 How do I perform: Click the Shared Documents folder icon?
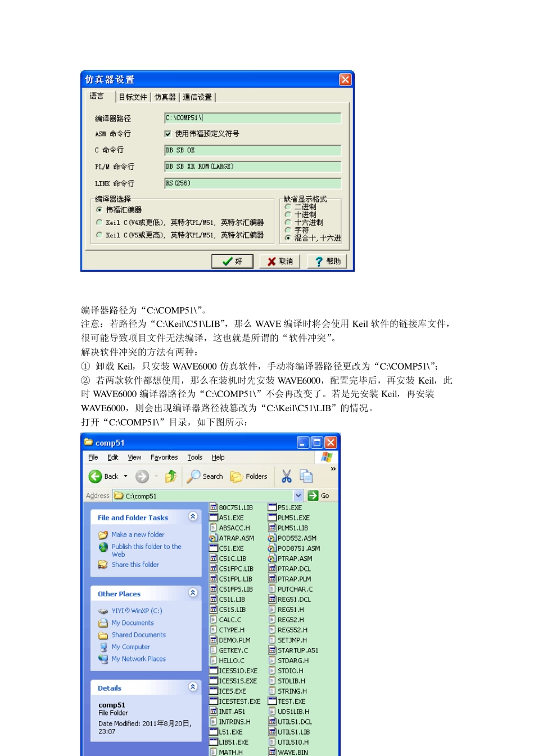coord(103,635)
